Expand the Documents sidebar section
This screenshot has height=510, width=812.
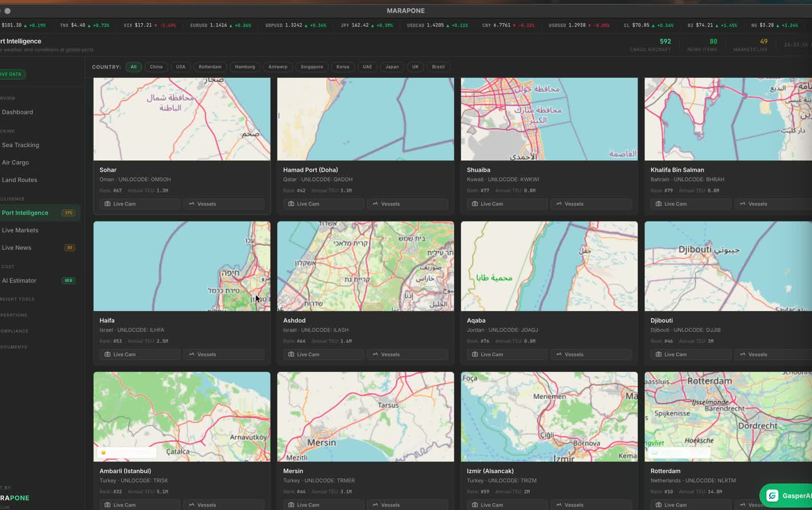click(14, 347)
